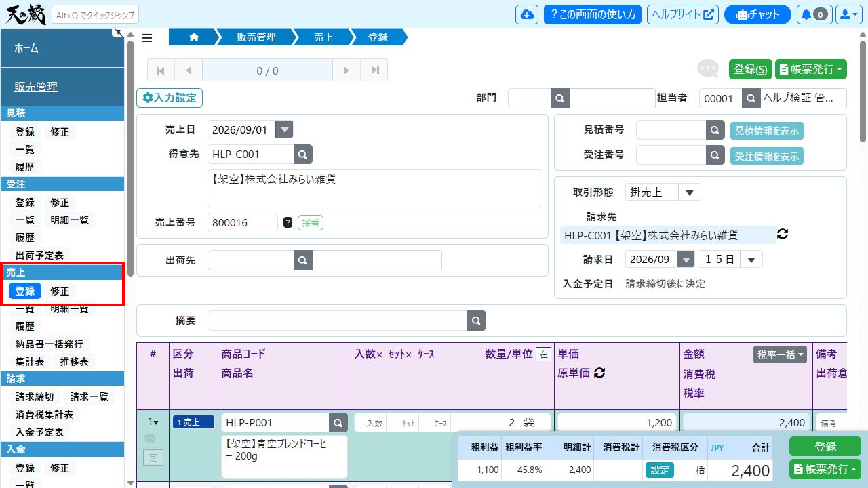This screenshot has width=868, height=488.
Task: Search 担当者 with magnifier icon
Action: (x=751, y=98)
